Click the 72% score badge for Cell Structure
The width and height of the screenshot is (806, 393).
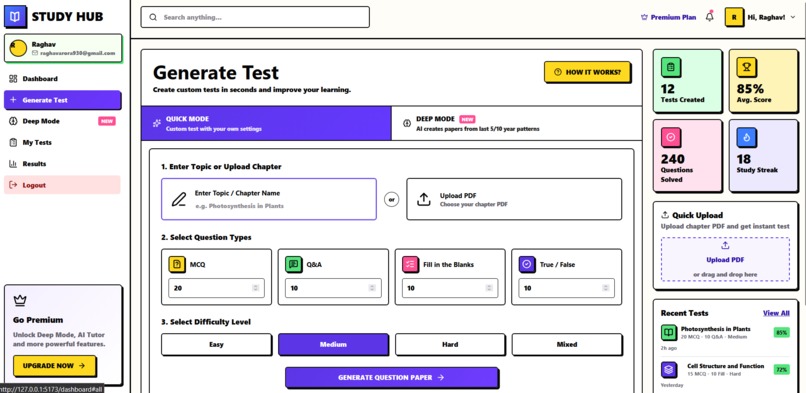(781, 369)
